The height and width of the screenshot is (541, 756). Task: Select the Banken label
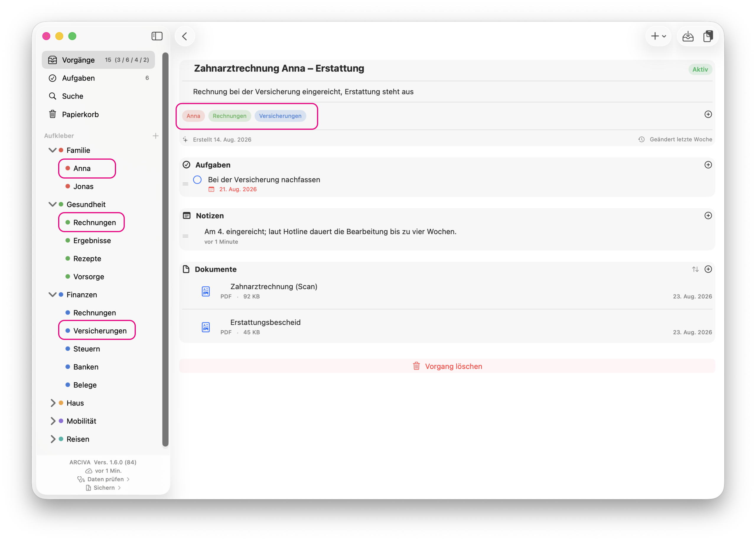[x=86, y=367]
